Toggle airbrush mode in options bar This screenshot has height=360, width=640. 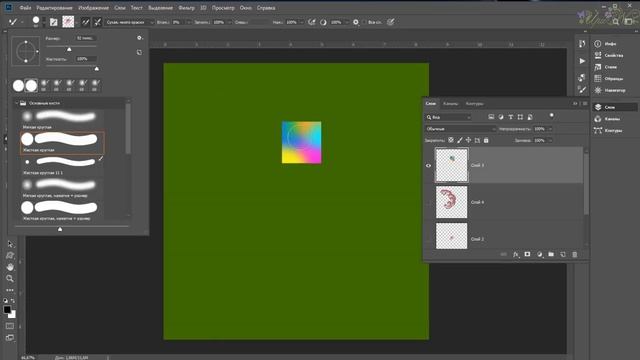tap(311, 22)
